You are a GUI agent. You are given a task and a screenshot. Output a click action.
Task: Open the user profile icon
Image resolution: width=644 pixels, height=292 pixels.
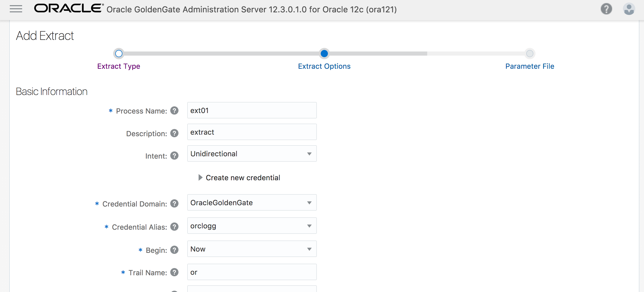pos(629,9)
